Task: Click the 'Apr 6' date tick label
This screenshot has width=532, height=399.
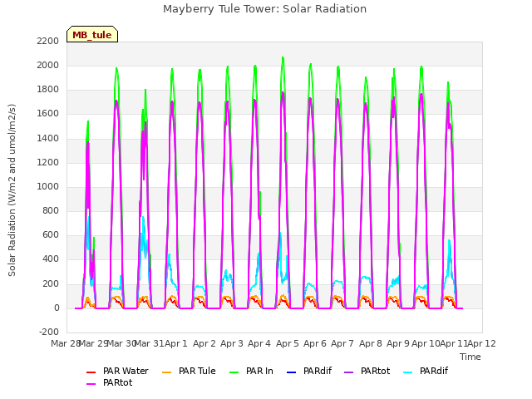Action: (x=315, y=343)
